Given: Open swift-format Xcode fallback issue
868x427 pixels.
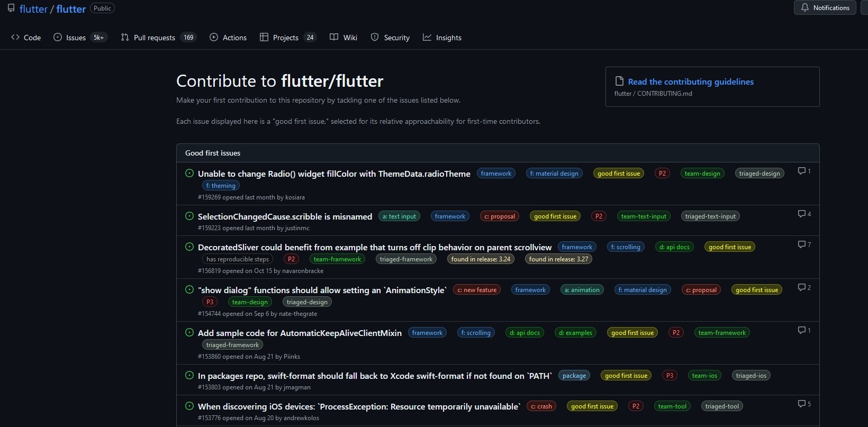Looking at the screenshot, I should pyautogui.click(x=375, y=376).
